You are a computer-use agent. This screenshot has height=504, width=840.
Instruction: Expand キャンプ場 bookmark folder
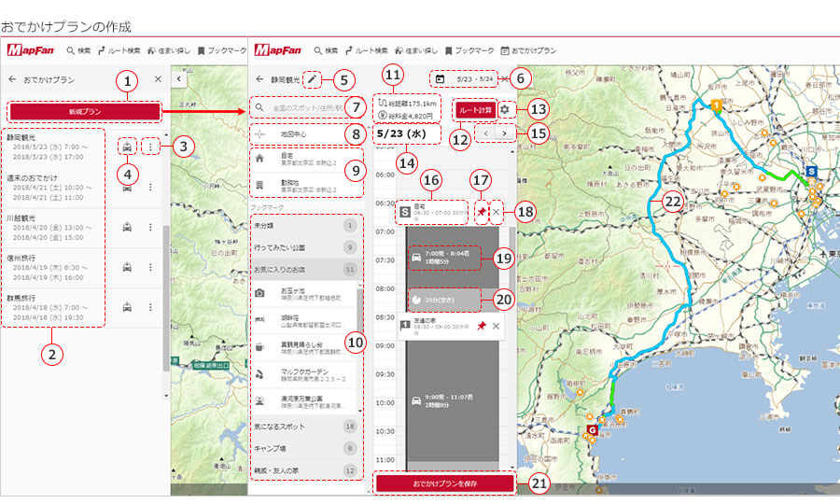click(305, 448)
